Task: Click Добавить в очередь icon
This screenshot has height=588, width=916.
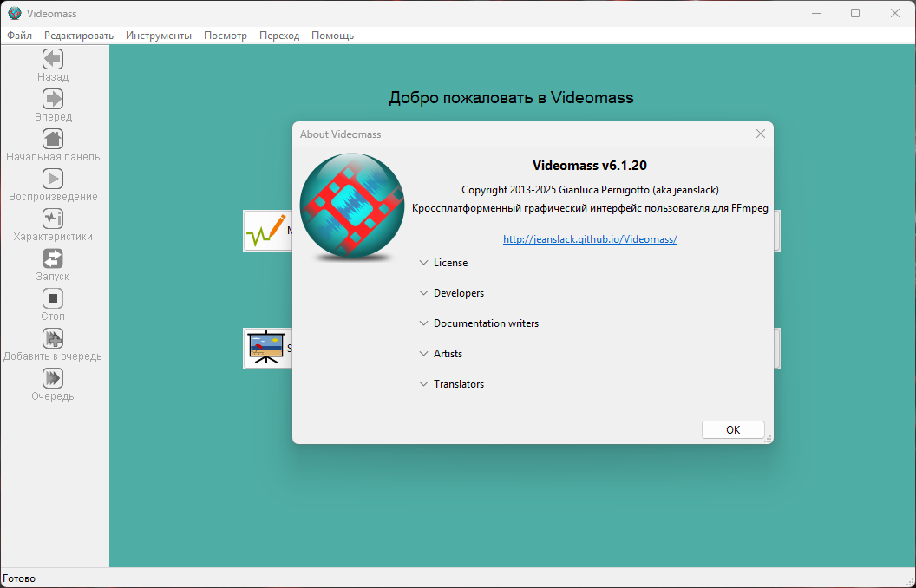Action: [x=53, y=338]
